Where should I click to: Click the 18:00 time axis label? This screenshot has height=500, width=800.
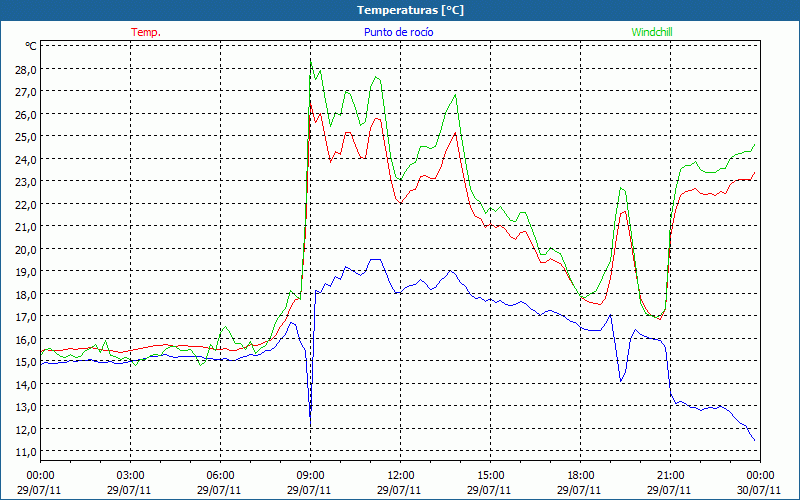pyautogui.click(x=580, y=476)
